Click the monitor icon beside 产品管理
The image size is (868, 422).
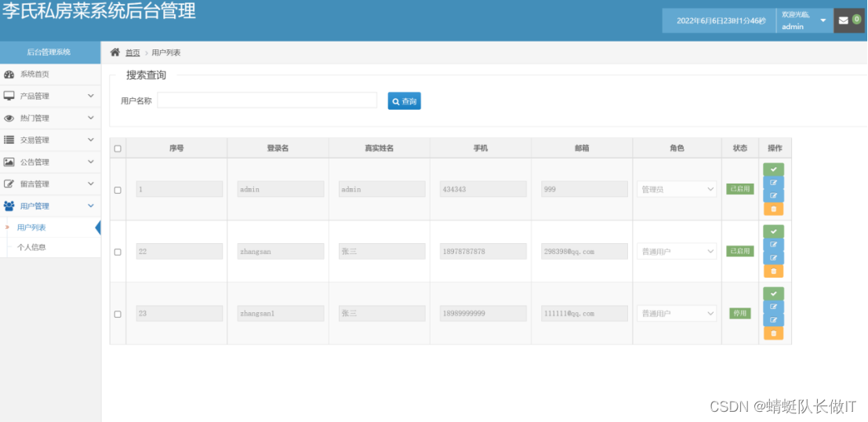tap(9, 96)
